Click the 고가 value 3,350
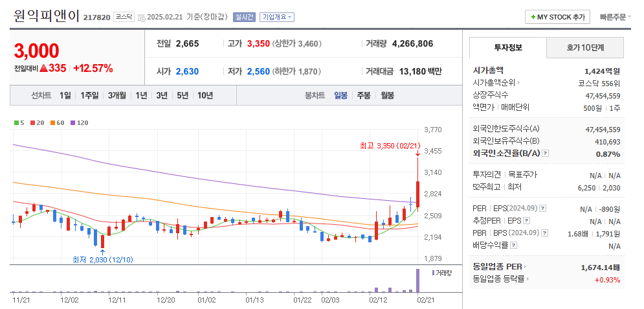 258,43
